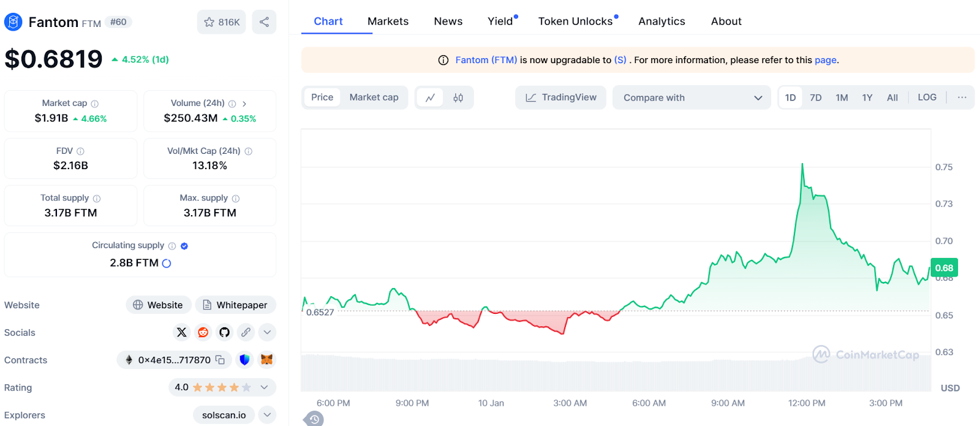Open the Whitepaper button

(236, 305)
